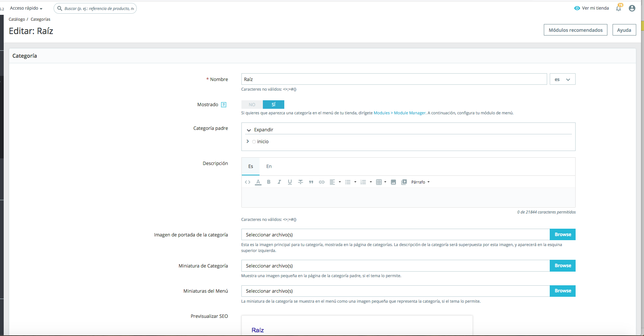Open the insert table menu
The width and height of the screenshot is (644, 336).
[x=381, y=182]
